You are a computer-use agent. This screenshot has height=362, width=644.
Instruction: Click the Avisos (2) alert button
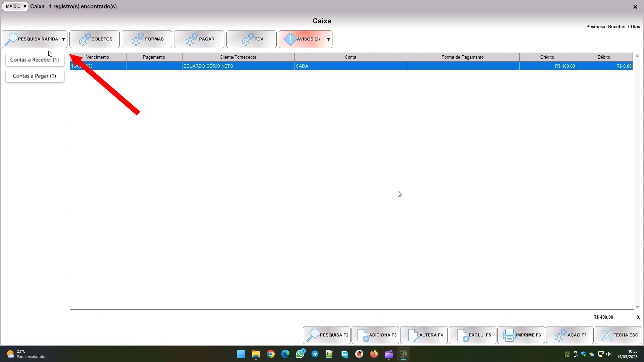(x=302, y=39)
